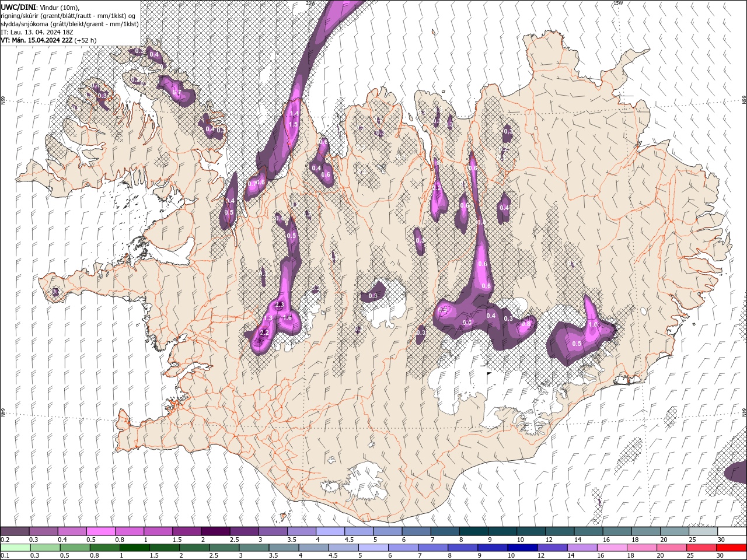Pick the light green rain swatch labeled 0.3

45,548
